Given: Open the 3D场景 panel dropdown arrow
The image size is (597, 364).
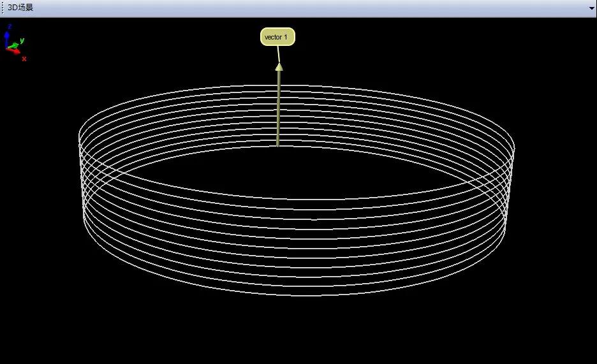Looking at the screenshot, I should point(591,8).
